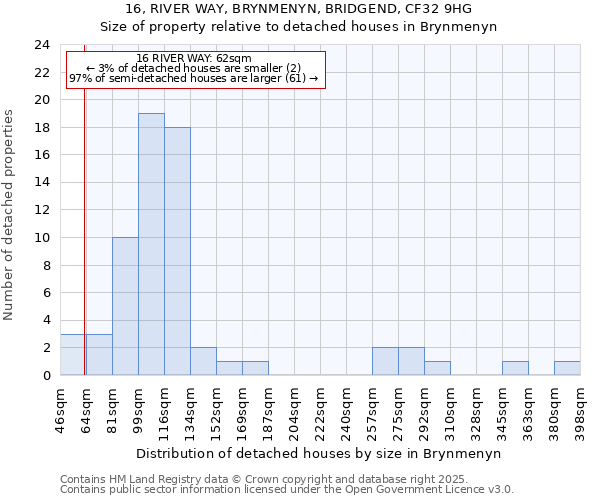
Task: Click the x-axis tick label '240sqm'
Action: (346, 415)
